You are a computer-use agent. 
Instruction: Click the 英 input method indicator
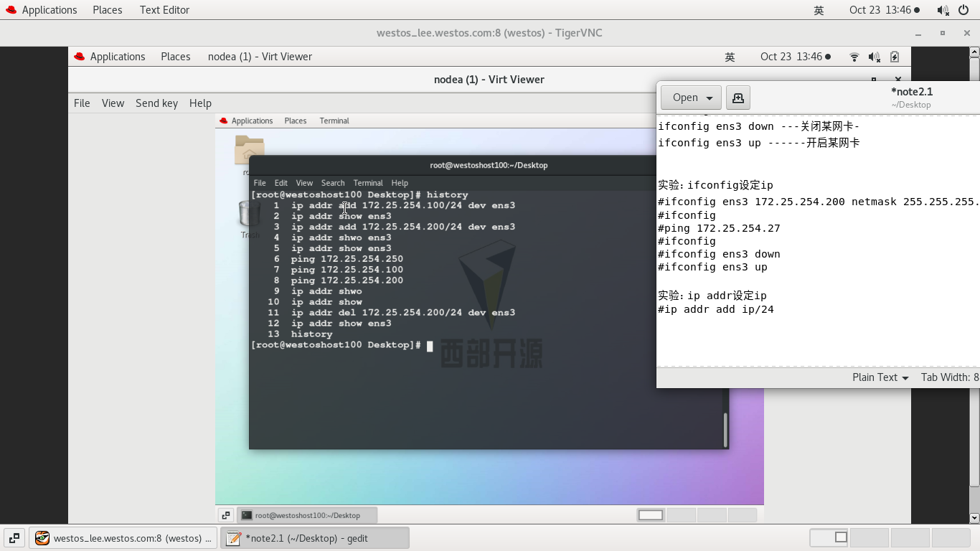(819, 9)
